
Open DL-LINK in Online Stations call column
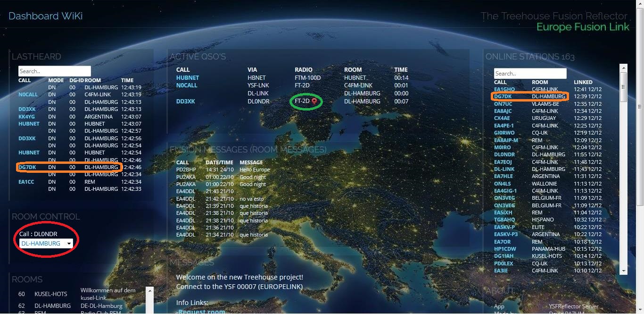coord(504,169)
